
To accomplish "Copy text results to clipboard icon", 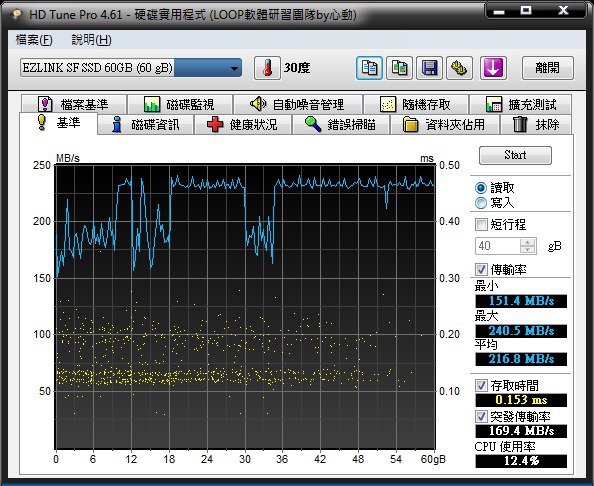I will [369, 68].
